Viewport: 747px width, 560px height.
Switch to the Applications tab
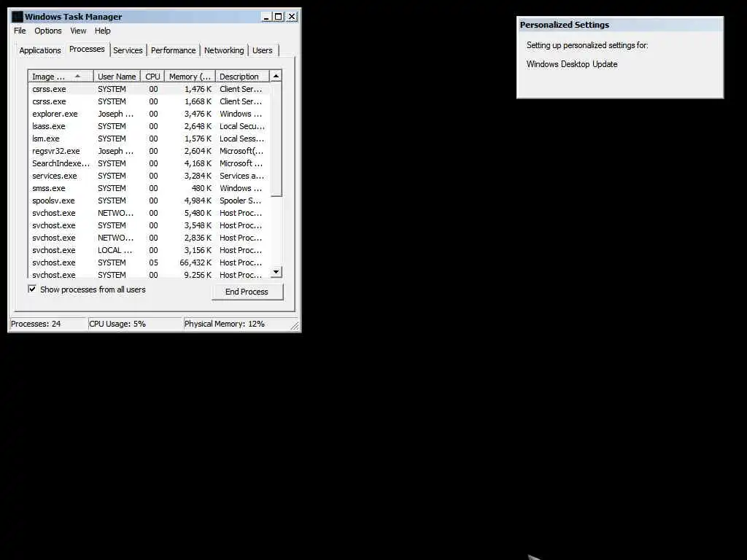(x=40, y=50)
